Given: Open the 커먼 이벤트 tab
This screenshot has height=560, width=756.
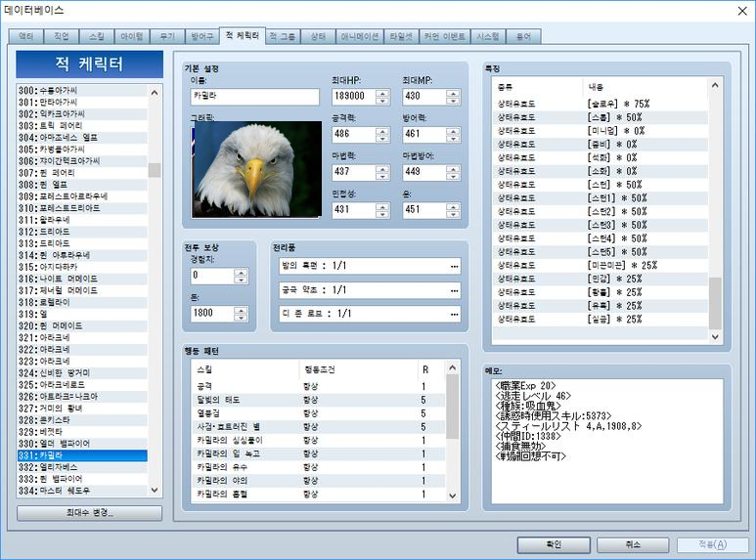Looking at the screenshot, I should (x=445, y=36).
